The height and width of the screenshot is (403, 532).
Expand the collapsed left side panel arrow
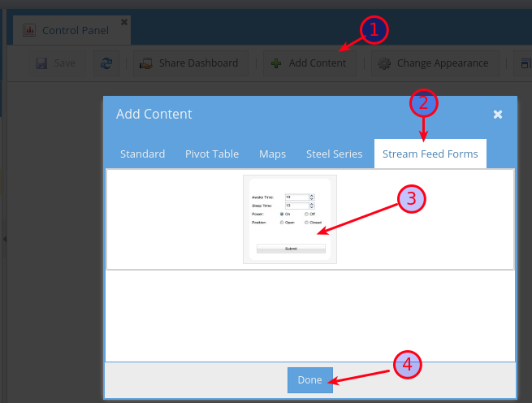tap(3, 239)
